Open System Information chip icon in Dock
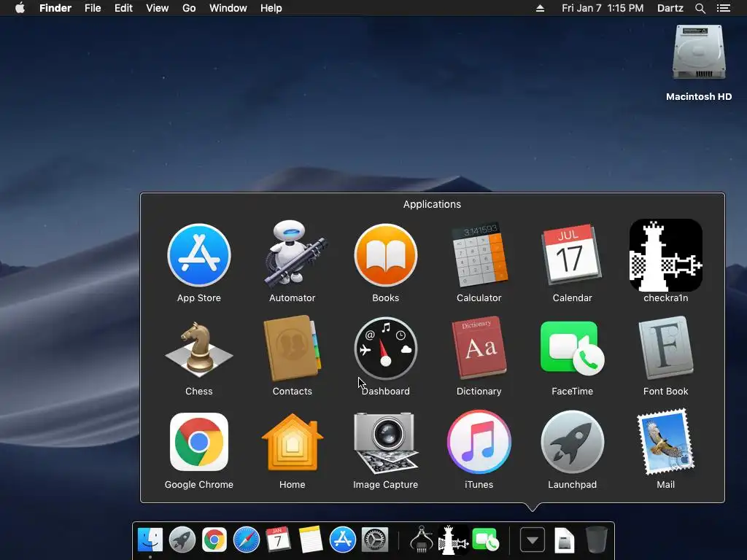Image resolution: width=747 pixels, height=560 pixels. (x=421, y=540)
